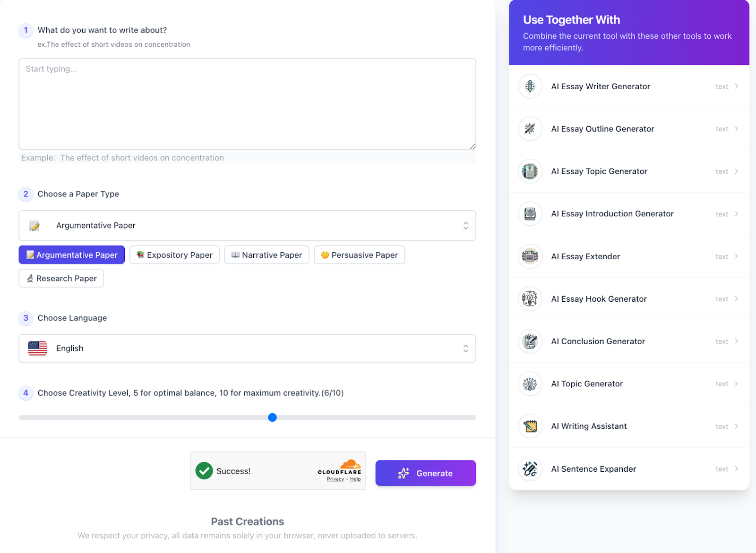The width and height of the screenshot is (756, 553).
Task: Click the AI Writing Assistant icon
Action: click(530, 426)
